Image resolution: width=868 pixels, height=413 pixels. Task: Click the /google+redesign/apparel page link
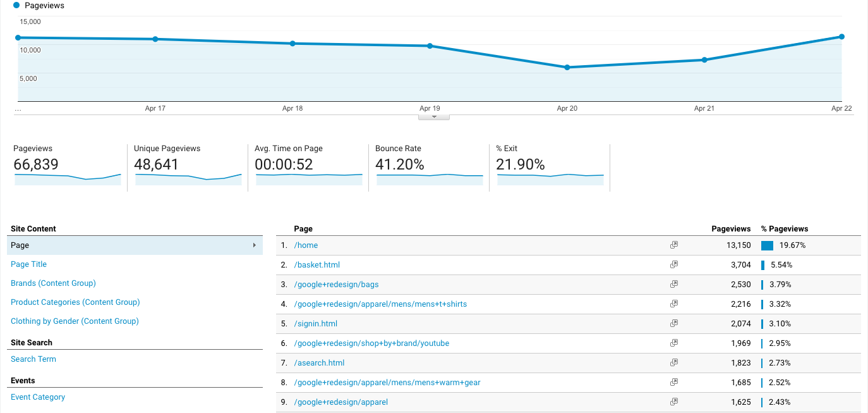[x=341, y=402]
